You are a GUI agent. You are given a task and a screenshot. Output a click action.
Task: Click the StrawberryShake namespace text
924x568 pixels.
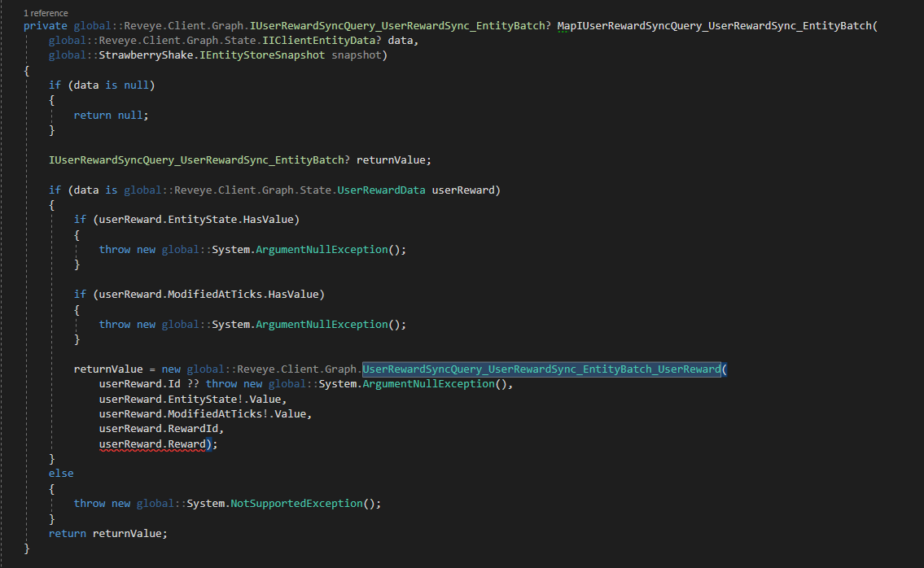pos(147,55)
